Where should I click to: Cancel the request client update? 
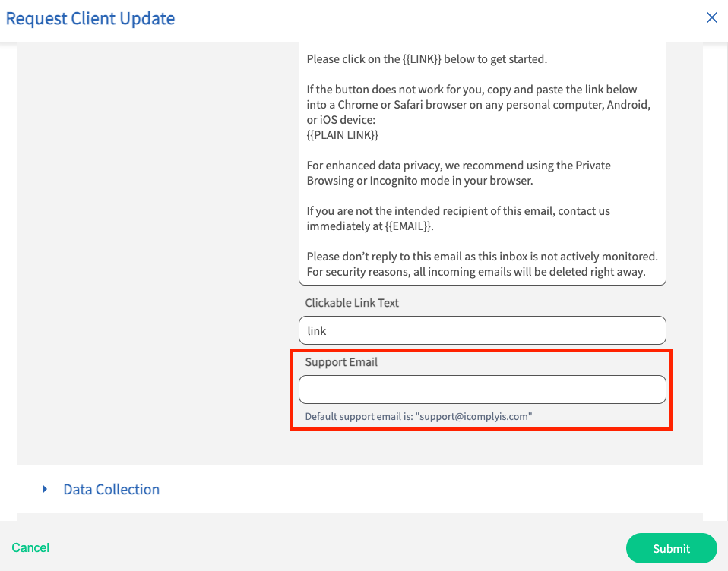30,547
